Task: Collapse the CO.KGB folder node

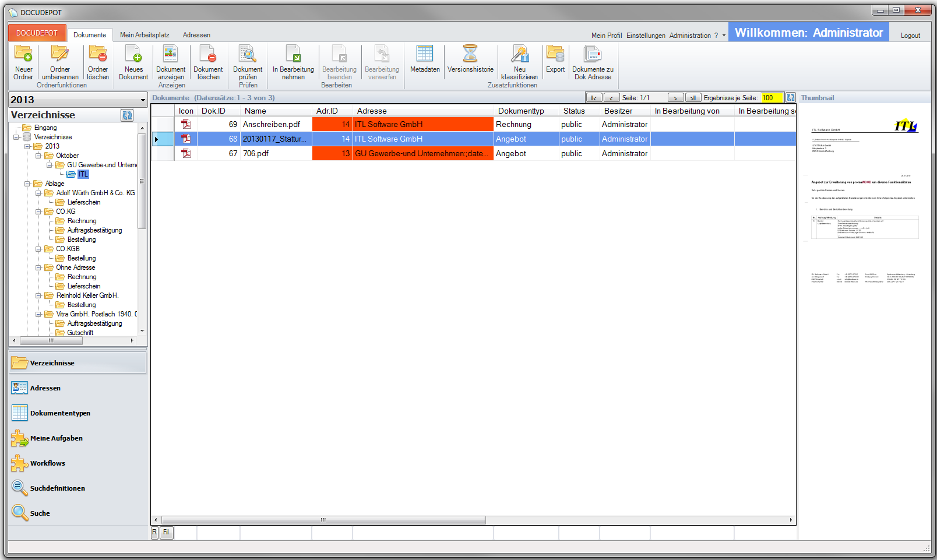Action: (38, 249)
